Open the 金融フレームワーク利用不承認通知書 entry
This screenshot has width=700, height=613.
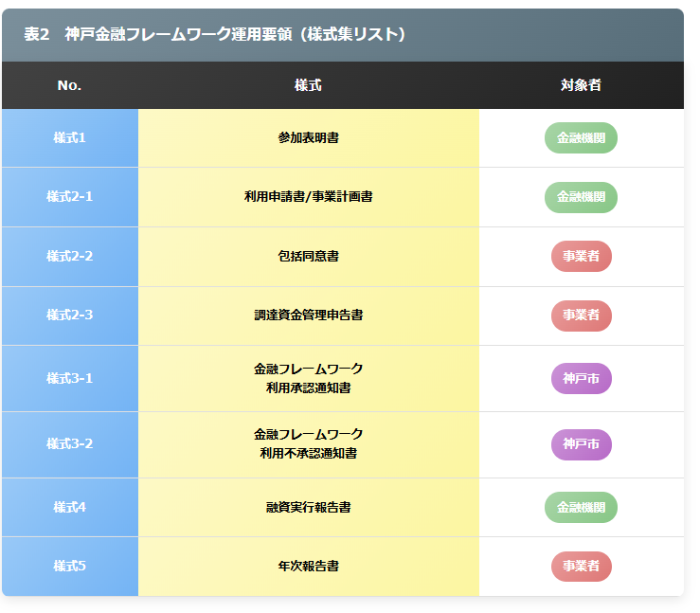click(308, 444)
